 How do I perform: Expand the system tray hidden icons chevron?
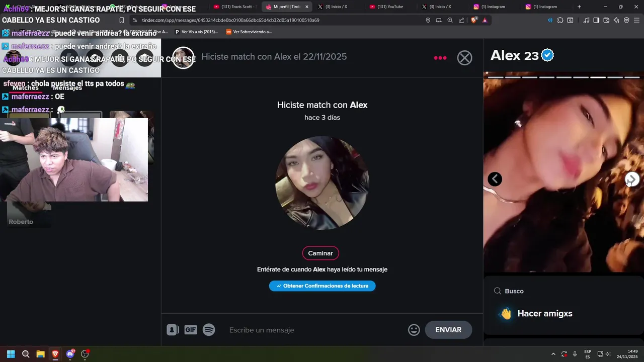point(553,354)
